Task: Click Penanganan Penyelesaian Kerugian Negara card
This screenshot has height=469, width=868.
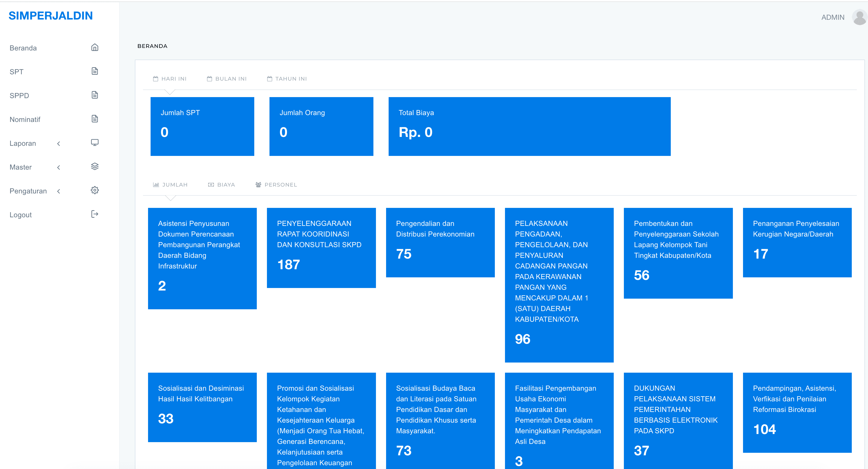Action: click(797, 243)
